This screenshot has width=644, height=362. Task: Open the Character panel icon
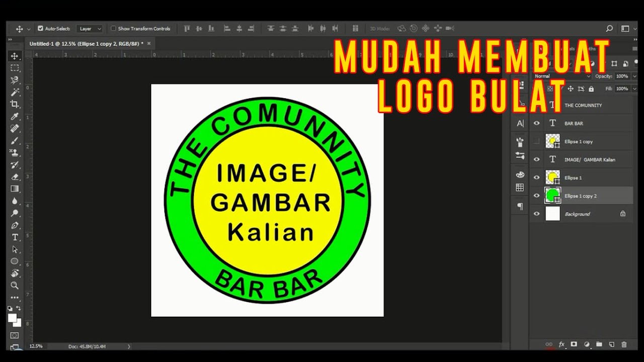[520, 123]
